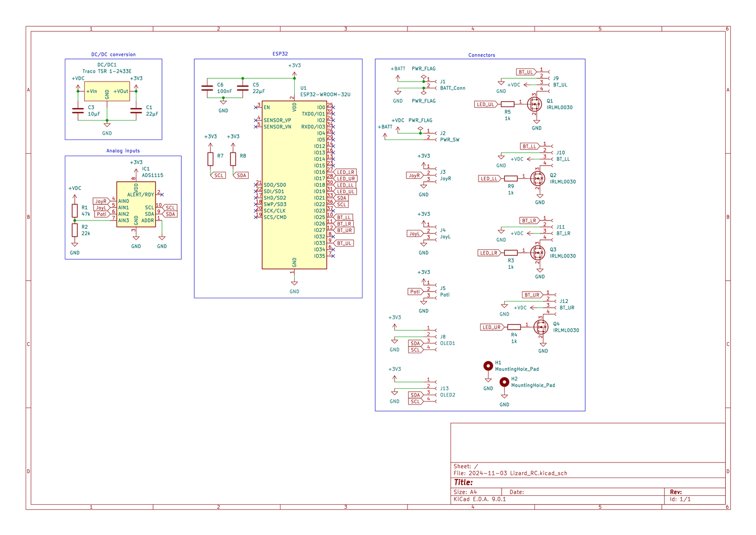Select the R7 pull-up resistor symbol
Screen dimensions: 756x535
point(211,159)
